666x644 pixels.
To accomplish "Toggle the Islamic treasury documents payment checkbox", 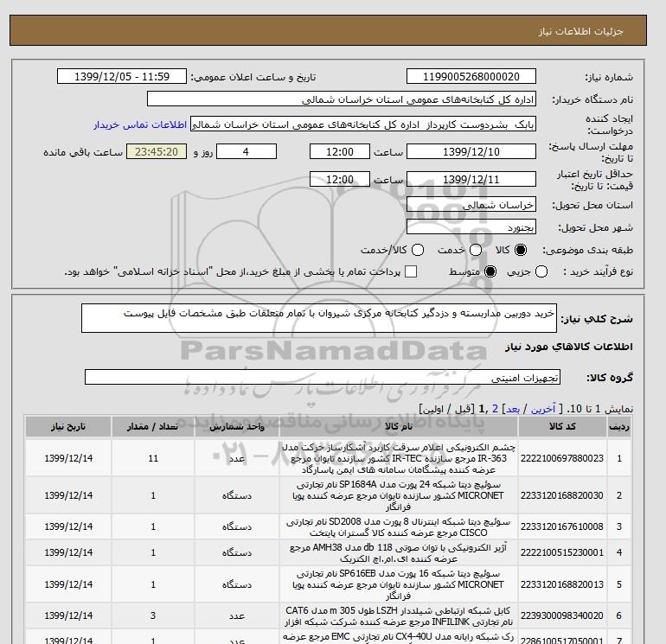I will [x=411, y=271].
